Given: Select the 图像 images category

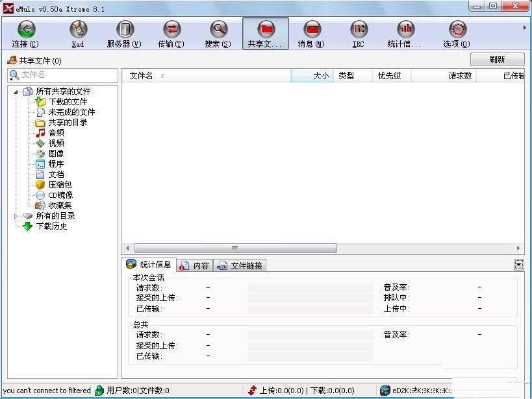Looking at the screenshot, I should click(56, 154).
